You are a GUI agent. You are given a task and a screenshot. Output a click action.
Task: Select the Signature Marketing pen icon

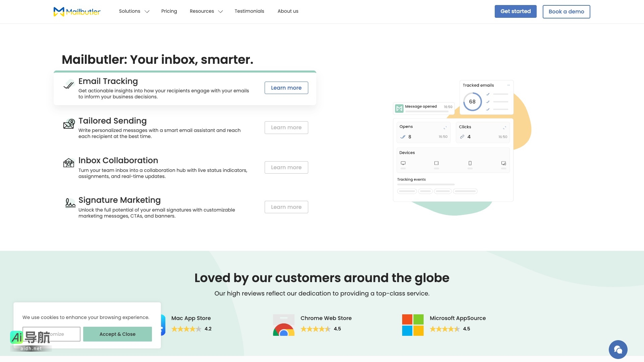(x=70, y=203)
